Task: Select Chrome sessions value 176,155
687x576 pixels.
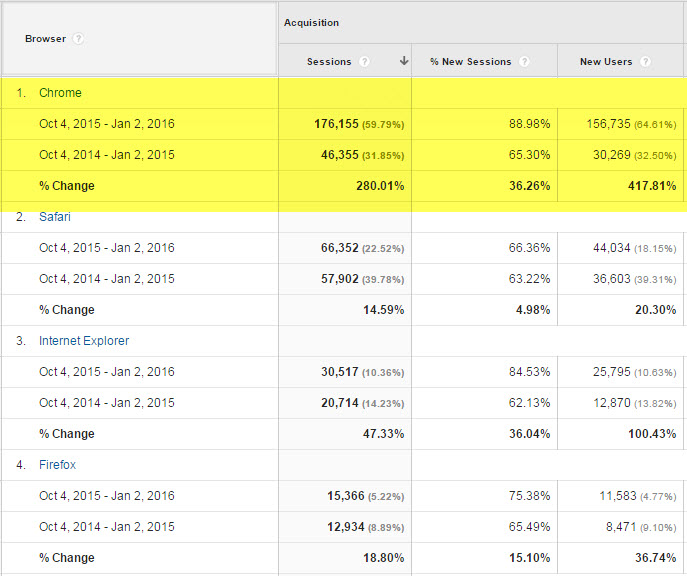Action: pos(336,124)
